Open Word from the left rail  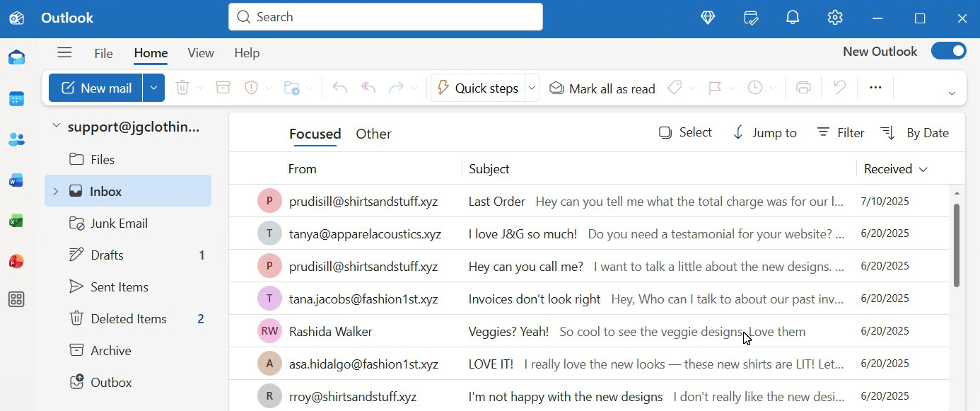point(16,180)
